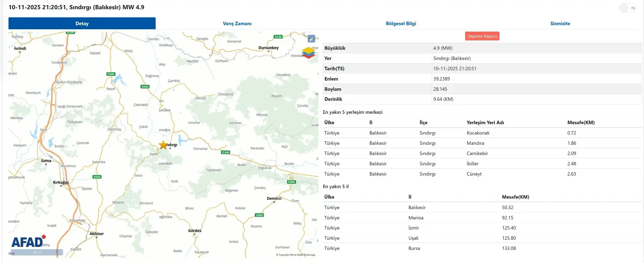Click the Demirci town marker
This screenshot has height=263, width=644.
(274, 202)
